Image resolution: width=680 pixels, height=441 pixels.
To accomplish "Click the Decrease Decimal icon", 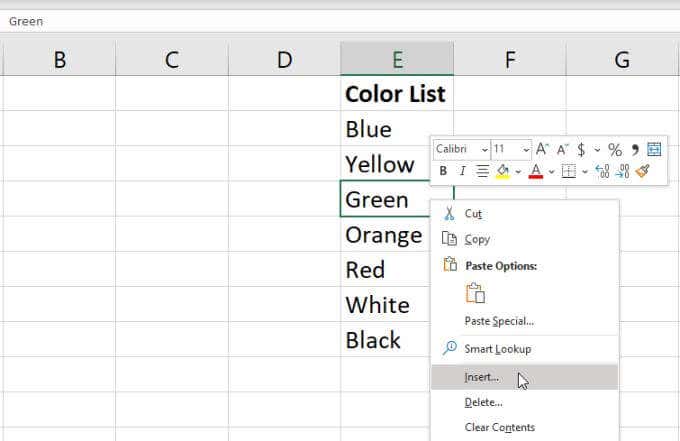I will click(x=622, y=171).
